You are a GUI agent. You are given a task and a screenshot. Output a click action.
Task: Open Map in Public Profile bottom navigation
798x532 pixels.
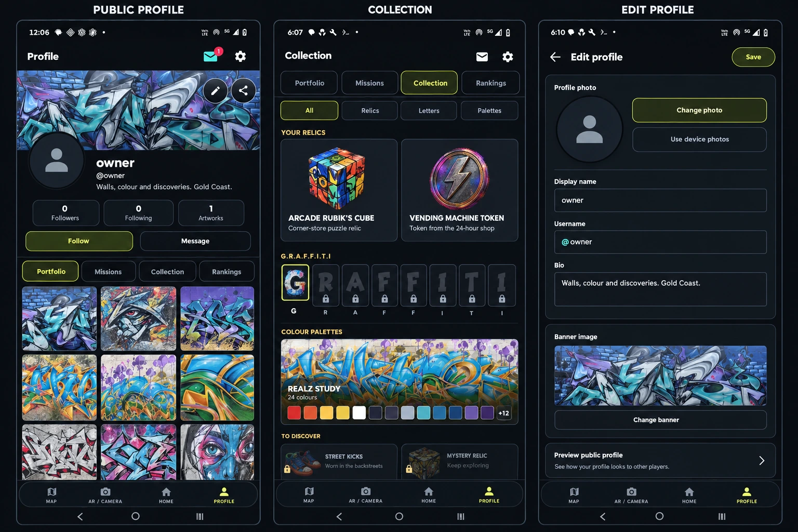51,495
